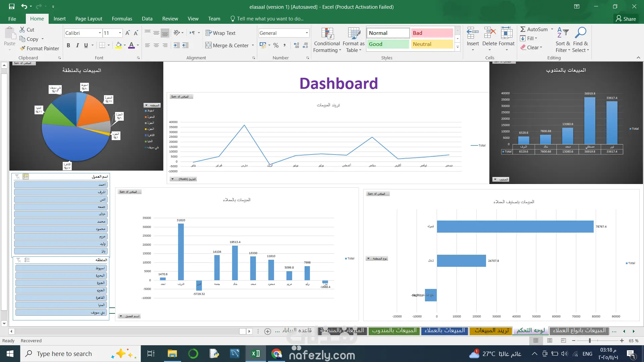This screenshot has height=362, width=644.
Task: Click the Format Painter brush icon
Action: click(x=22, y=48)
